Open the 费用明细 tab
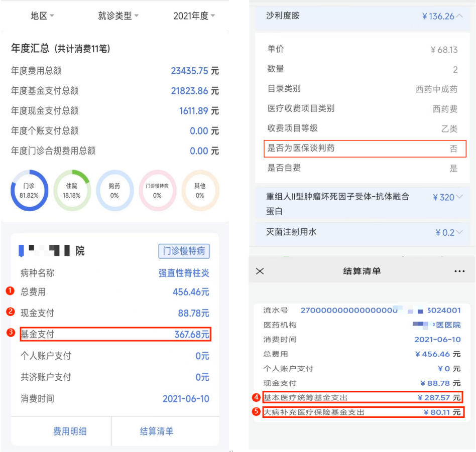This screenshot has height=452, width=476. (x=70, y=431)
